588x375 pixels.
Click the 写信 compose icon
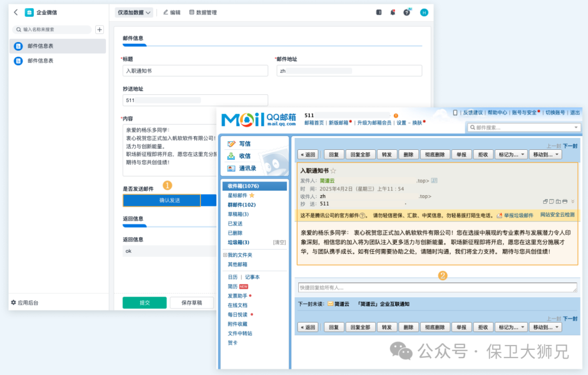tap(232, 144)
